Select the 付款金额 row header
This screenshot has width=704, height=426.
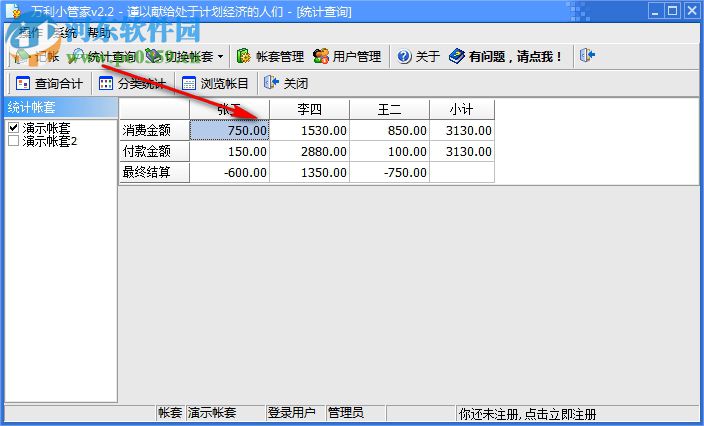(x=154, y=151)
